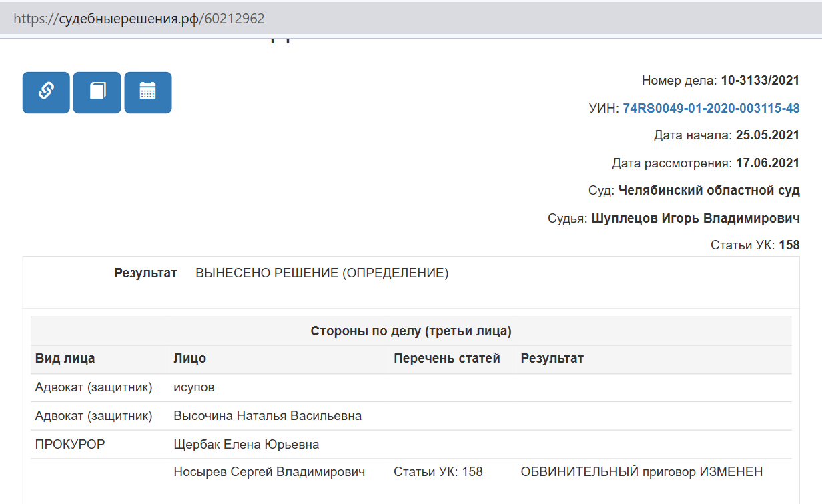Click ОБВИНИТЕЛЬНЫЙ приговор ИЗМЕНЕН result
This screenshot has height=504, width=822.
click(x=642, y=472)
